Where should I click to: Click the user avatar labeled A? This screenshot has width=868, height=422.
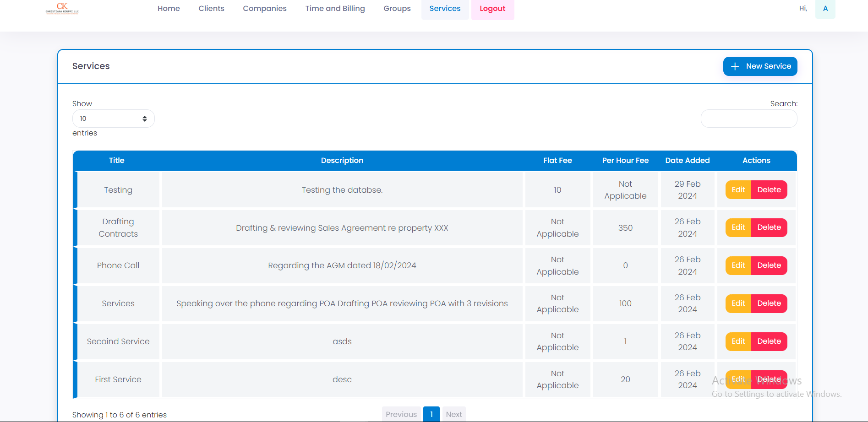825,9
